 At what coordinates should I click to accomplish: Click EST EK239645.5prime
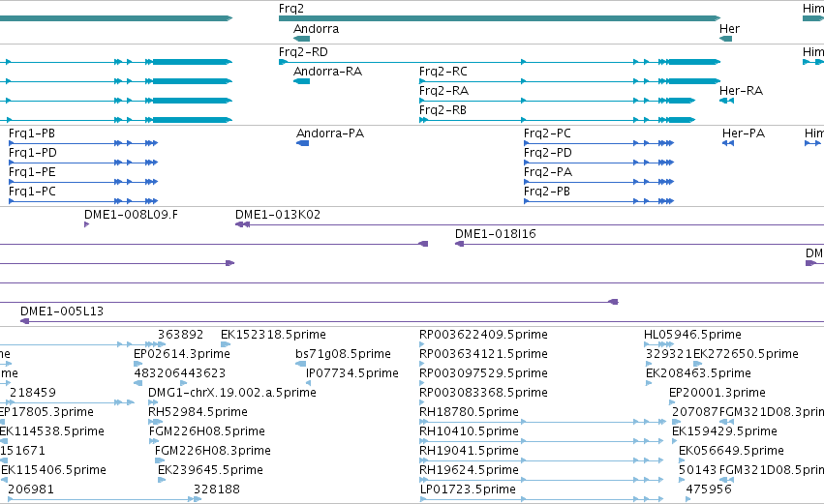[x=210, y=470]
